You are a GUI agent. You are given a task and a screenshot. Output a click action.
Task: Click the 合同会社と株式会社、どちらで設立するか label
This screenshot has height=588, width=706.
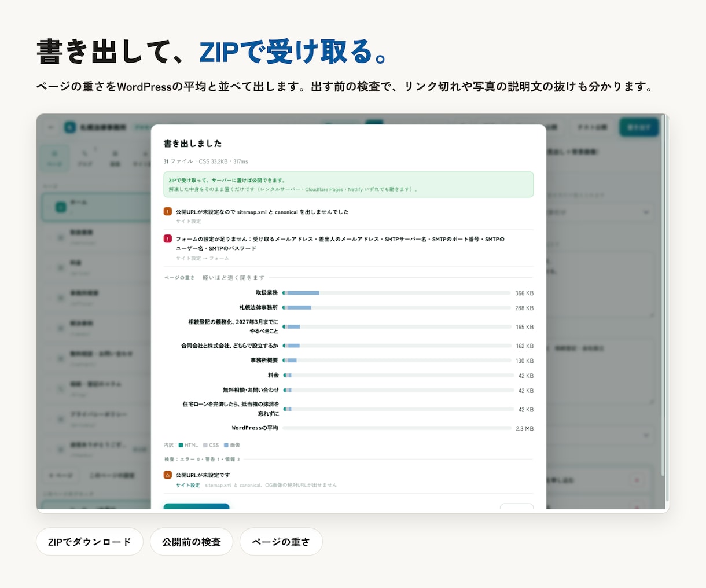tap(230, 346)
